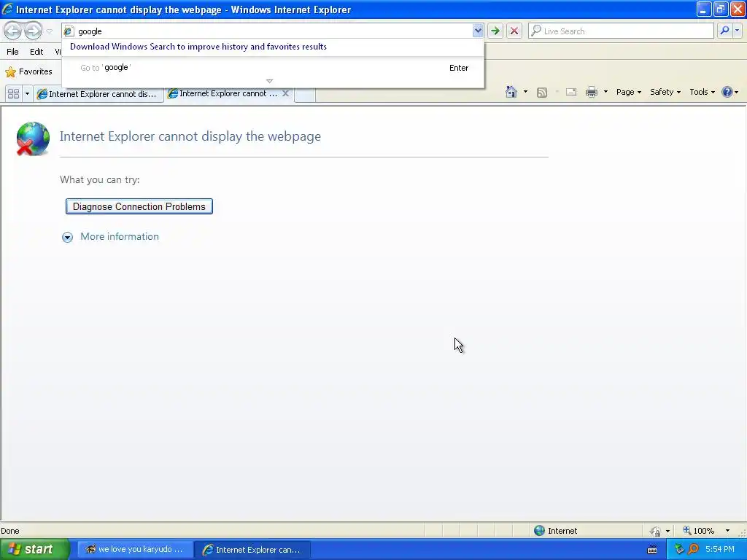Screen dimensions: 747x560
Task: Click the Forward navigation arrow button
Action: click(33, 31)
